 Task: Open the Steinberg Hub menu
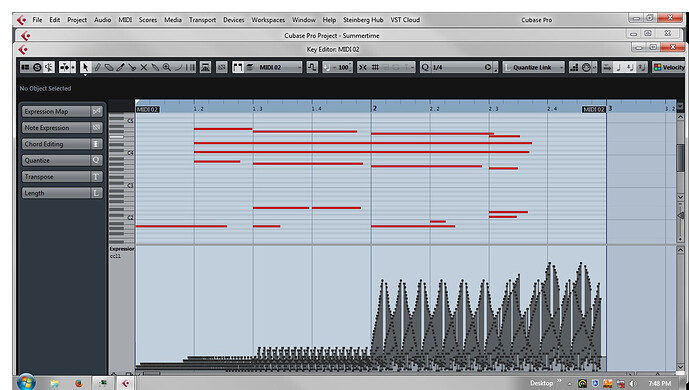(x=363, y=20)
